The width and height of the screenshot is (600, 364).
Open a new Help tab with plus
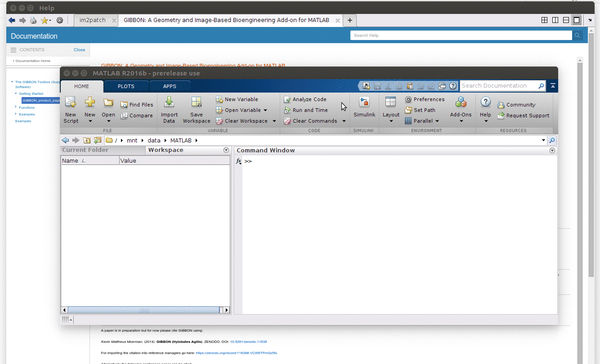(x=350, y=20)
